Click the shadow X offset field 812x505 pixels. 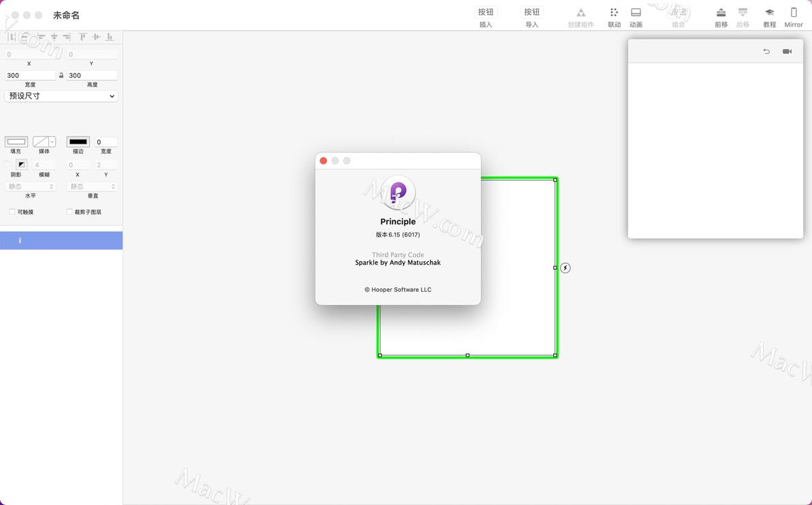tap(78, 165)
